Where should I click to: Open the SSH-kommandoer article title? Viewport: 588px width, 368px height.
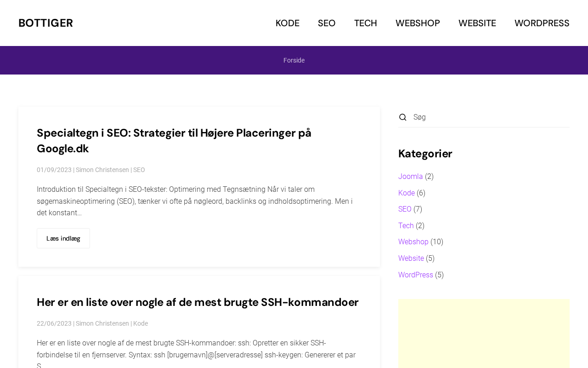point(198,302)
